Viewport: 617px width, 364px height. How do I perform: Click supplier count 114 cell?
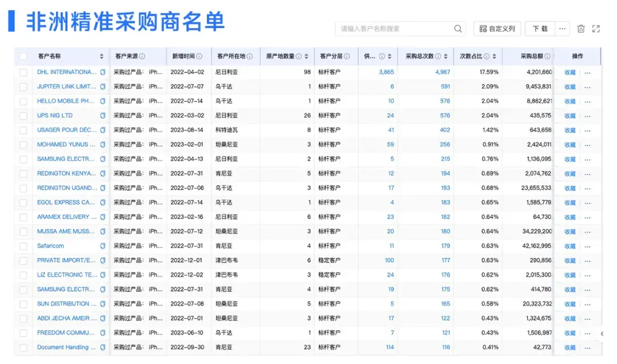390,347
